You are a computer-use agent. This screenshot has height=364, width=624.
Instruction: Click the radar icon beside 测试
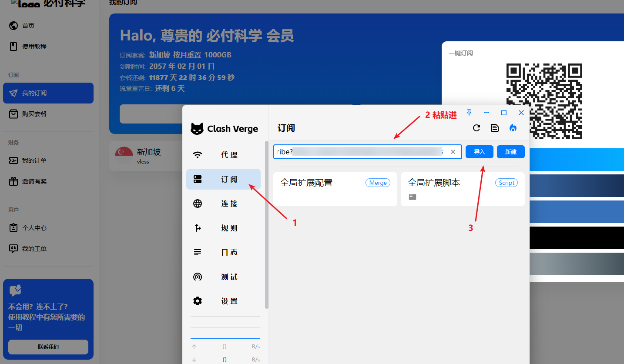click(x=198, y=277)
